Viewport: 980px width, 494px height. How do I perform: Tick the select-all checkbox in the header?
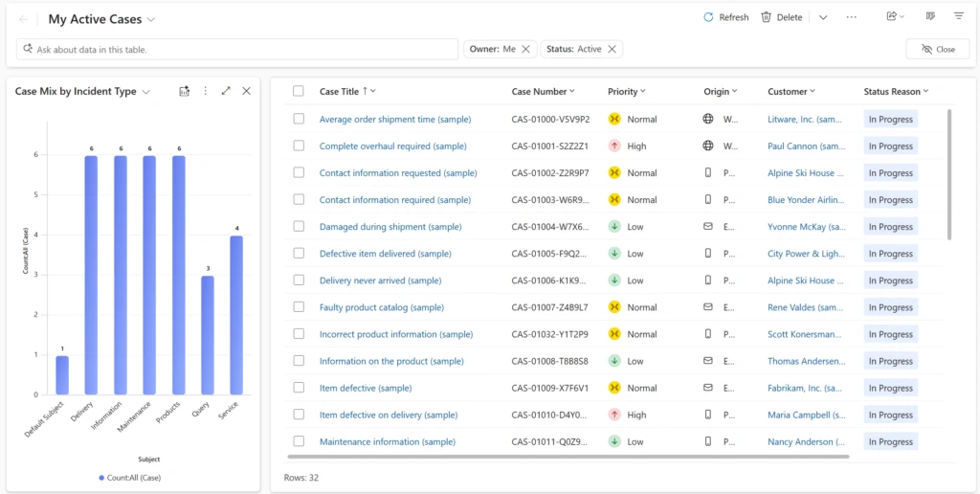[x=299, y=91]
